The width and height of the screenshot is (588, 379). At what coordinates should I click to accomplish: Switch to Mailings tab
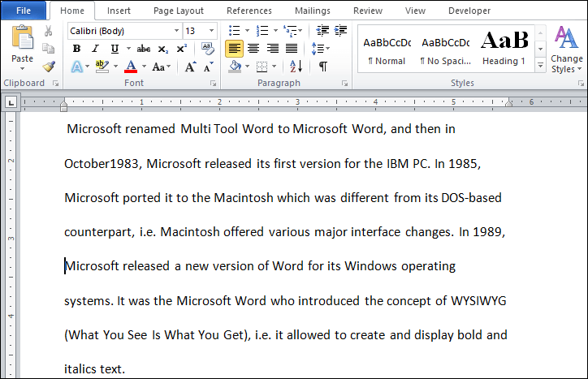click(313, 11)
